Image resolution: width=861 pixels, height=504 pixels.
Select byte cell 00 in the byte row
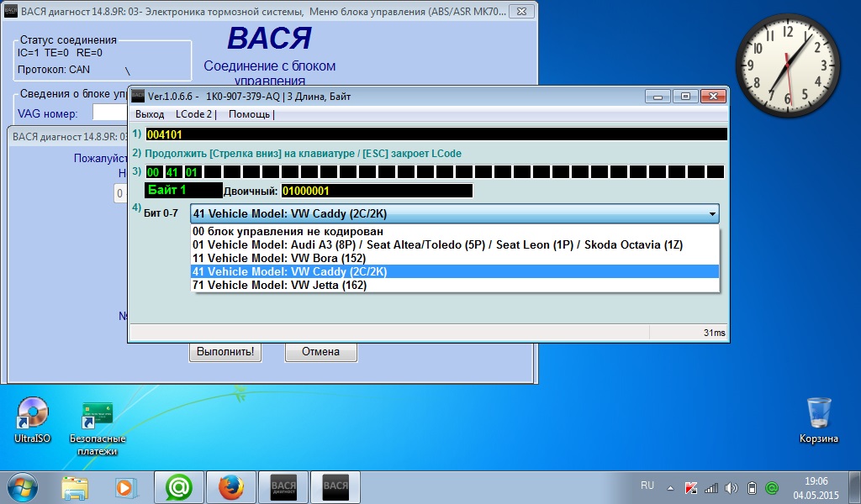(x=153, y=172)
